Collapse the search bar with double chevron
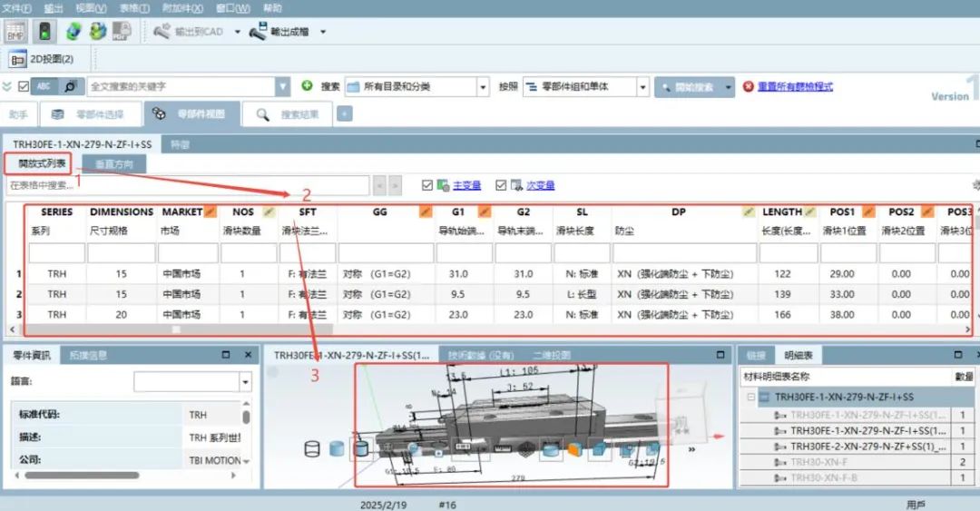 click(7, 86)
